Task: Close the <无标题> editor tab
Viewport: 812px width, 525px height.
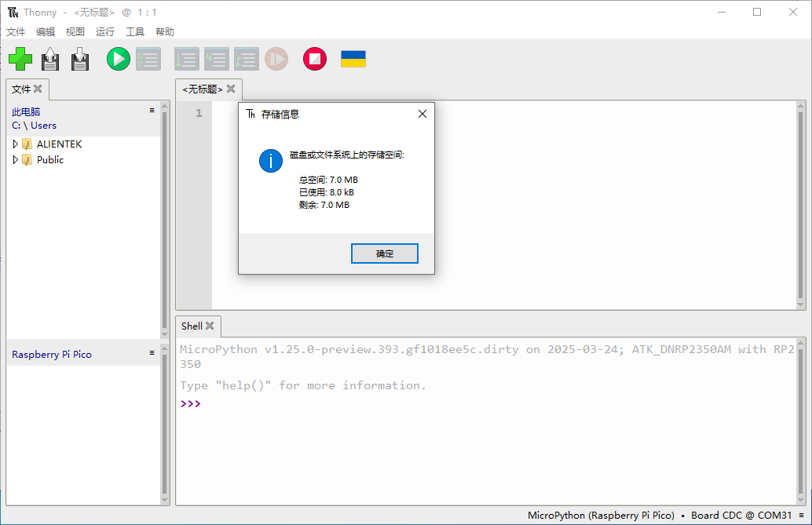Action: (x=231, y=89)
